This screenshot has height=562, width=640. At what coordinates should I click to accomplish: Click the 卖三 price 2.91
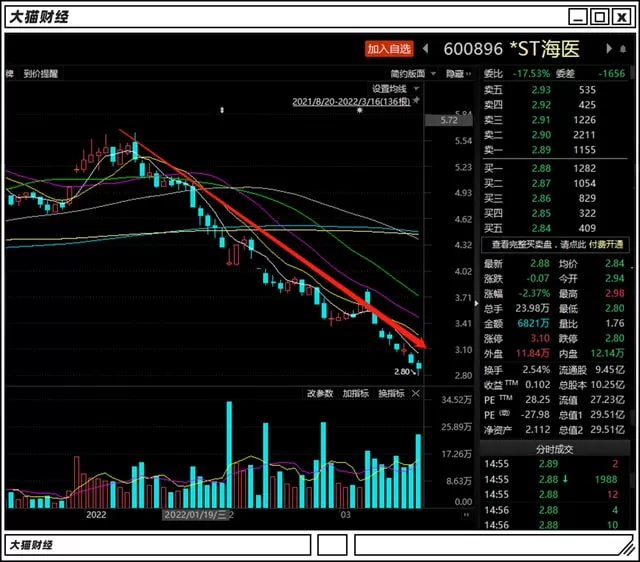541,120
